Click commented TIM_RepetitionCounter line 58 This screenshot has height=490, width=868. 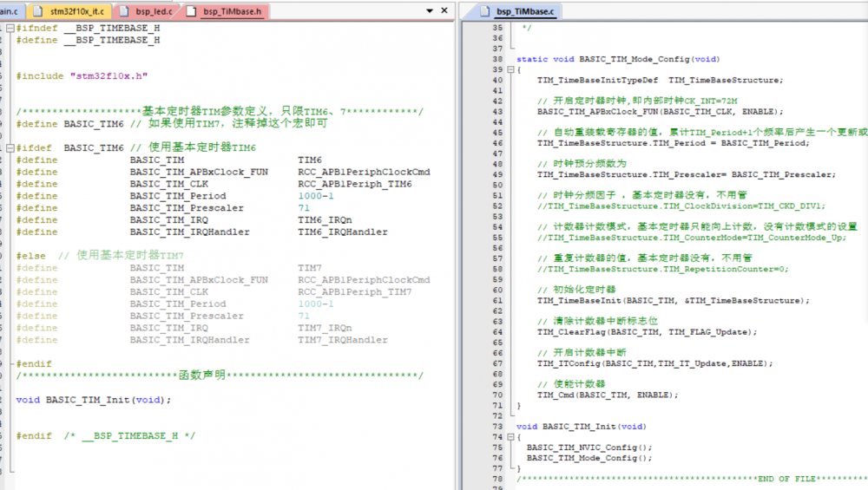pos(662,270)
